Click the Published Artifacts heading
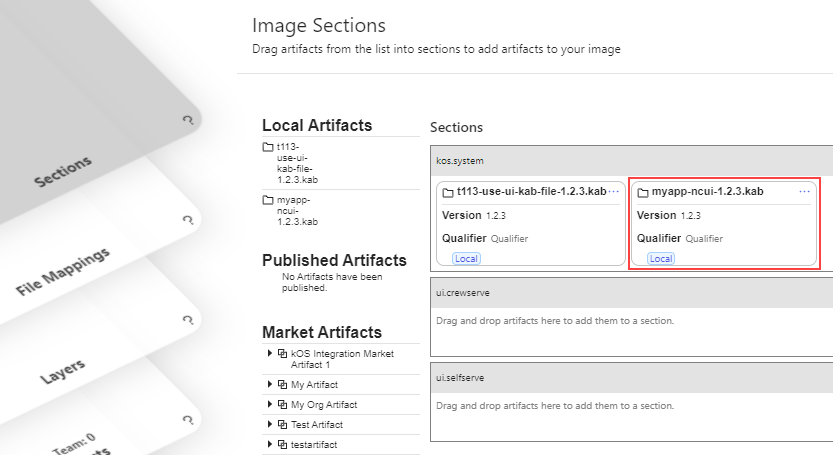The width and height of the screenshot is (833, 455). (x=334, y=260)
